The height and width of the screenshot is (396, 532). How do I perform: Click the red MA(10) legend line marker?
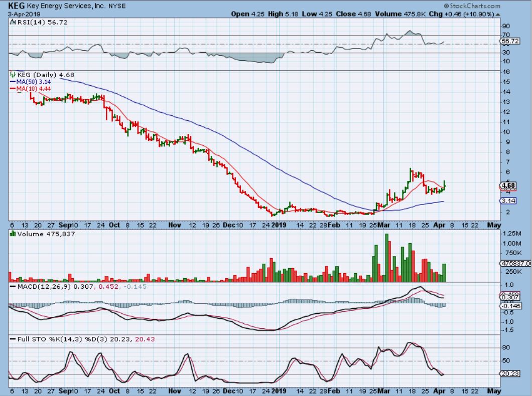coord(13,89)
